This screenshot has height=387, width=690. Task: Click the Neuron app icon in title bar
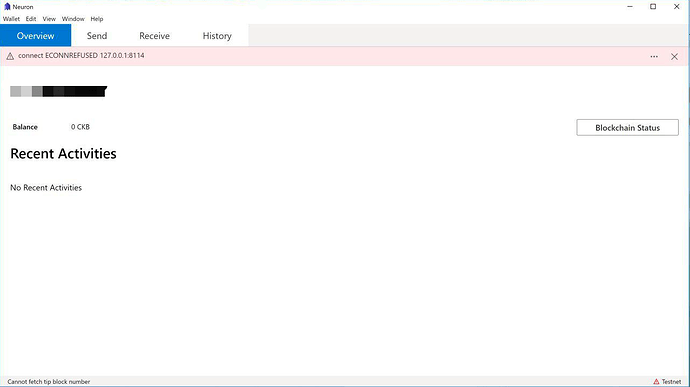(7, 7)
